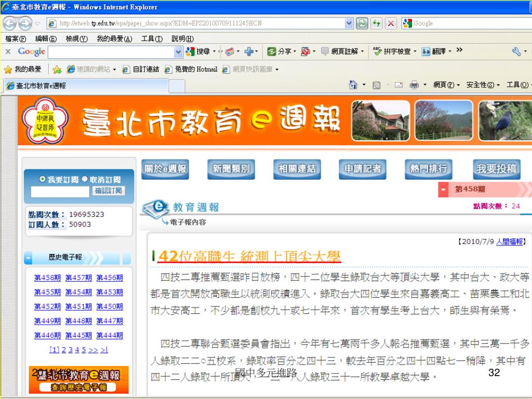Click the Google toolbar search input box
The image size is (532, 399).
tap(111, 52)
